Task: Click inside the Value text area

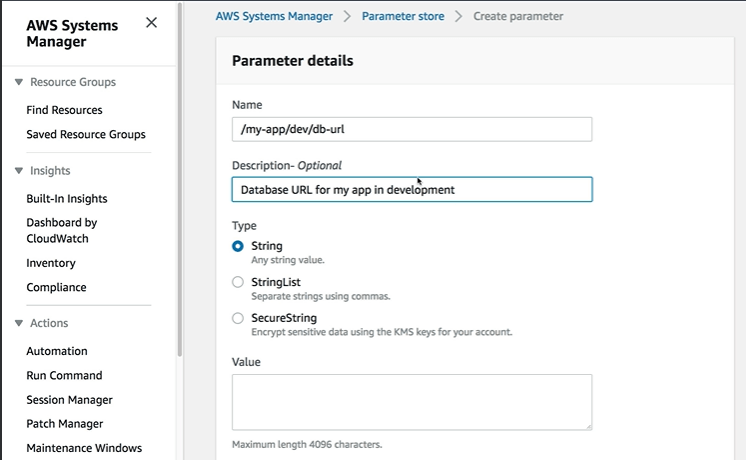Action: click(x=411, y=402)
